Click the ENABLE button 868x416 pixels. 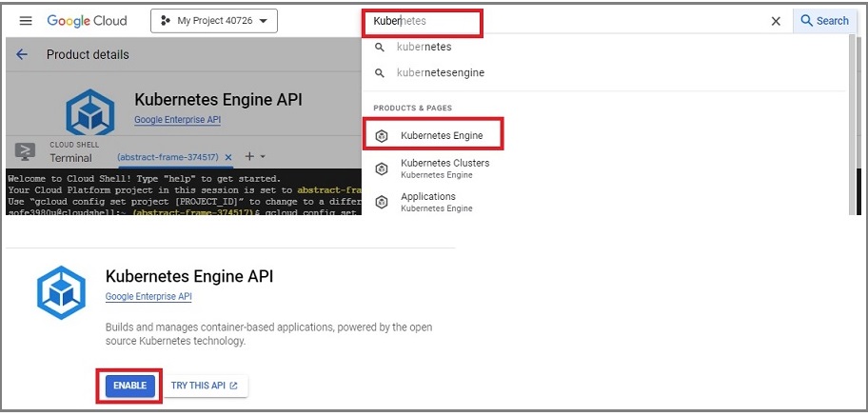pyautogui.click(x=129, y=386)
